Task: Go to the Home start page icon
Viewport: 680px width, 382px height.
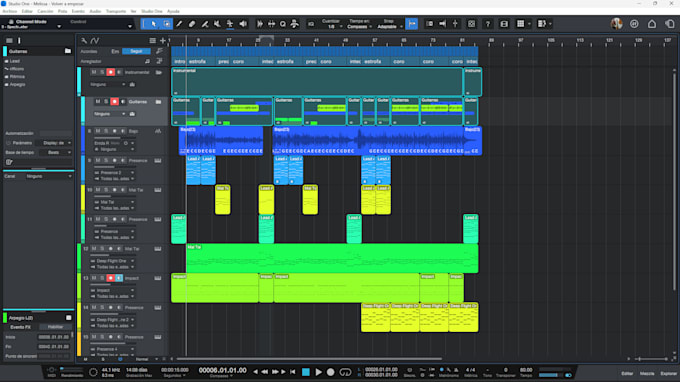Action: pos(652,24)
